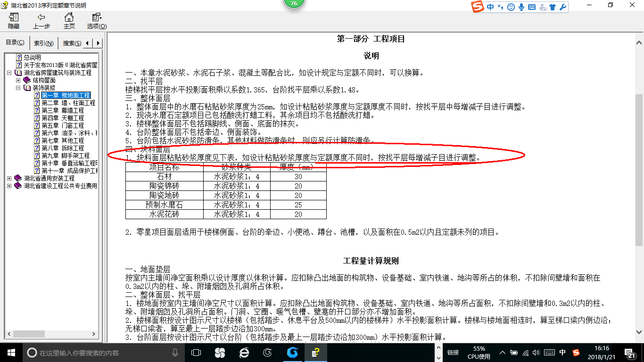This screenshot has width=644, height=362.
Task: Switch to the 搜索(S) search tab
Action: [72, 43]
